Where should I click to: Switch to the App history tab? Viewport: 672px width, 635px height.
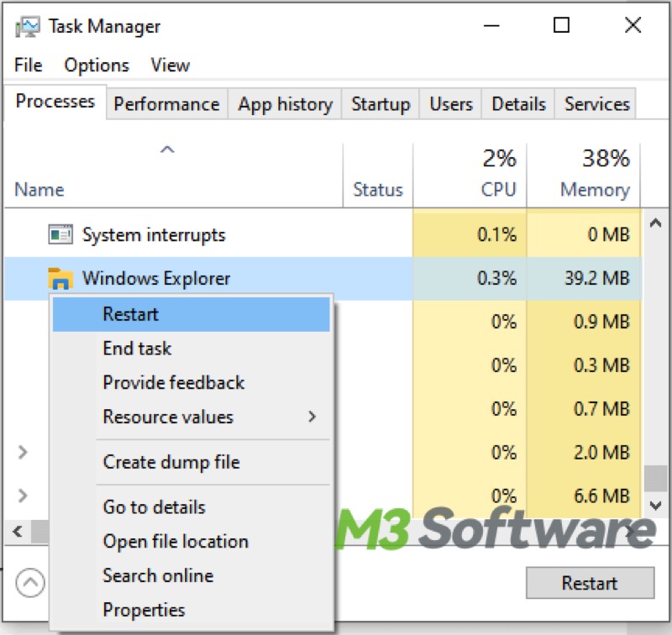pyautogui.click(x=285, y=104)
